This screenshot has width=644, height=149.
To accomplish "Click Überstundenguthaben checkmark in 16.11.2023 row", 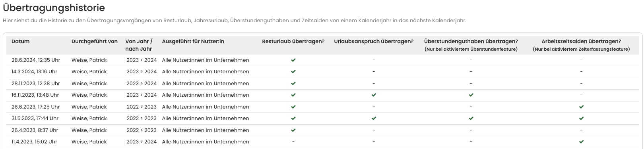I will [471, 95].
